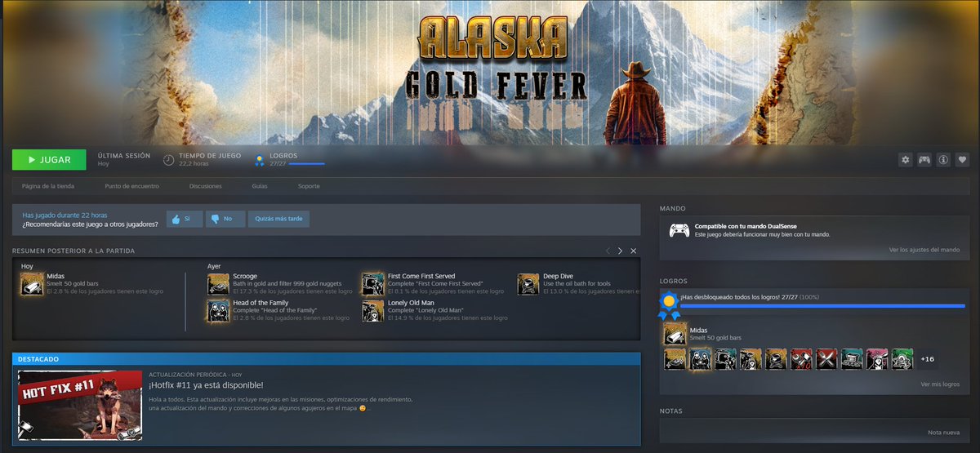Click the First Come First Served achievement icon

pyautogui.click(x=373, y=284)
